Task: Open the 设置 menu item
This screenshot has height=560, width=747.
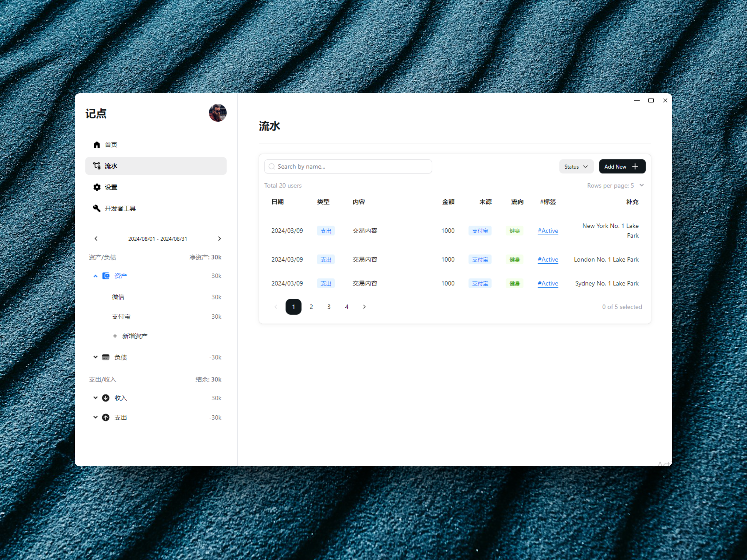Action: coord(156,187)
